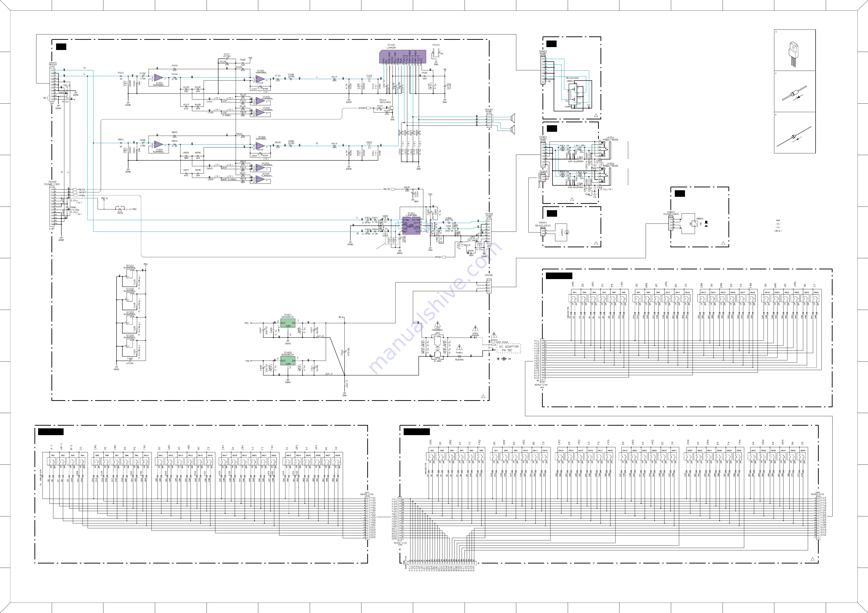Click the C412 470/25 capacitor
The image size is (868, 613).
click(345, 352)
